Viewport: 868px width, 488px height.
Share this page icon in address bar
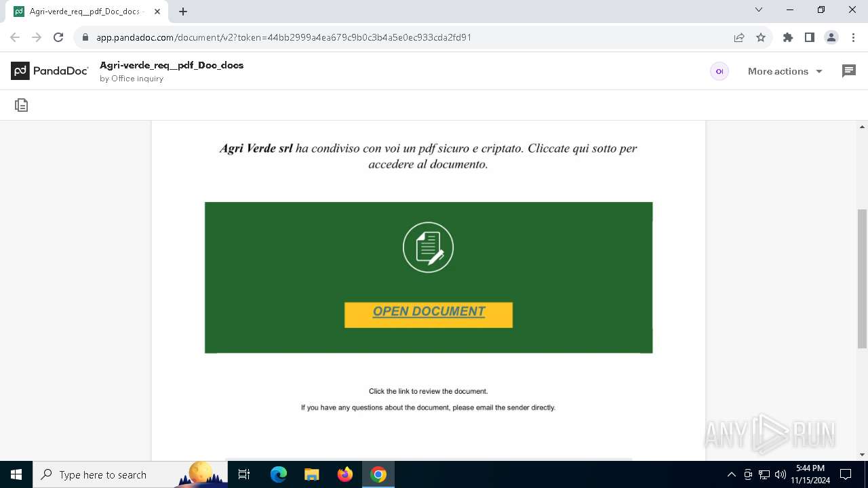pos(739,37)
